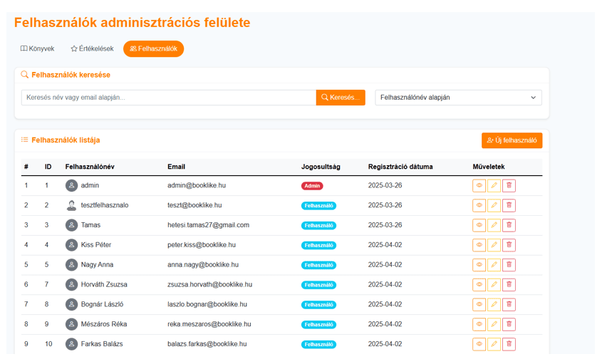Open the Értékelések tab

click(x=92, y=49)
